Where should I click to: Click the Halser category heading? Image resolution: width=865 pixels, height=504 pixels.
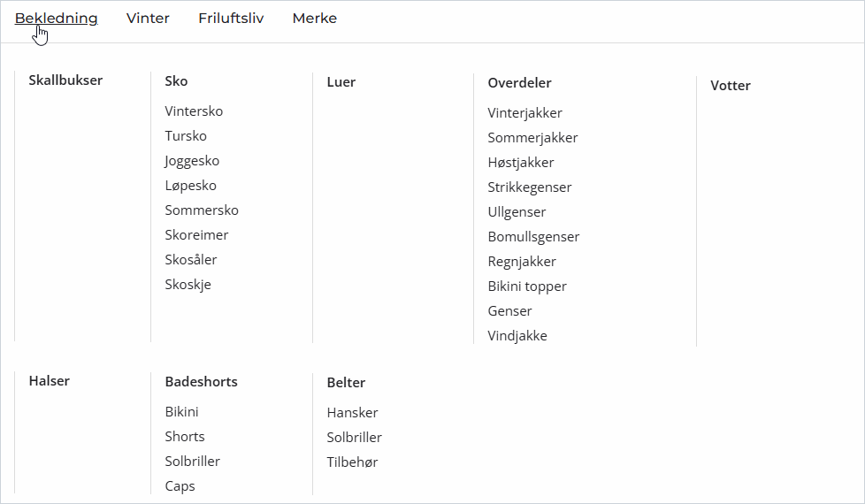50,381
